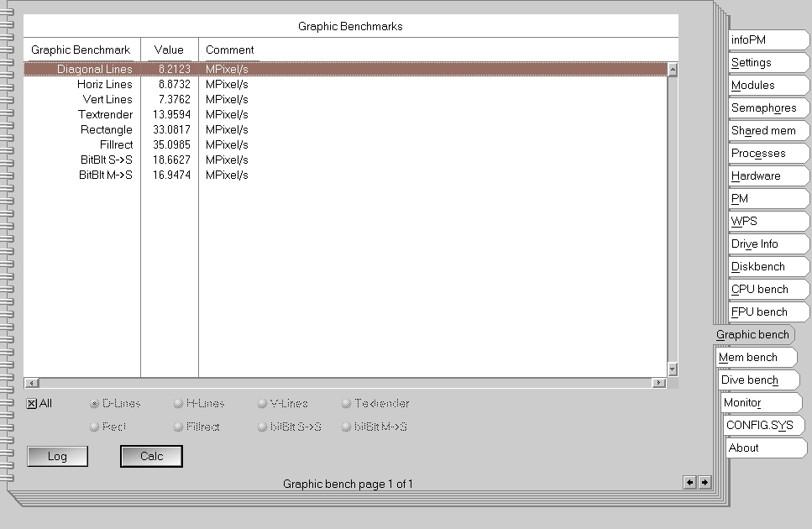Go to next notebook page arrow
812x529 pixels.
click(x=705, y=482)
